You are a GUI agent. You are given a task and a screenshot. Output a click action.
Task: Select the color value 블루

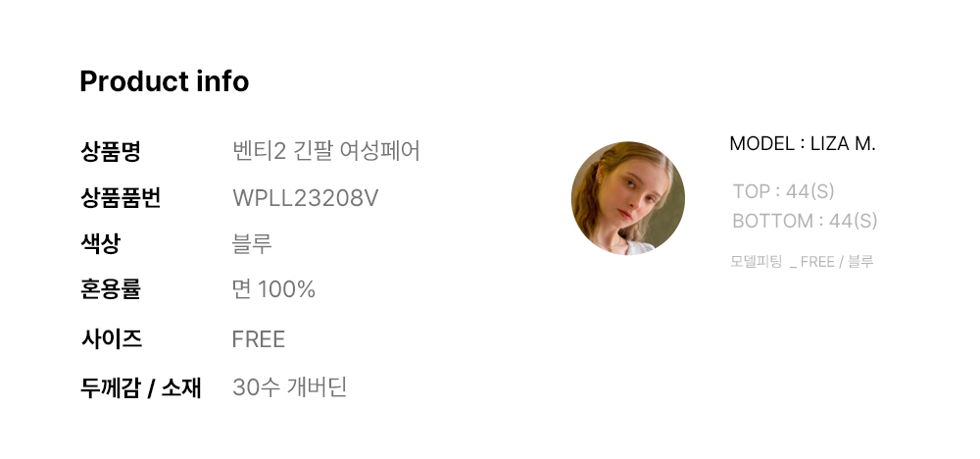click(x=252, y=243)
